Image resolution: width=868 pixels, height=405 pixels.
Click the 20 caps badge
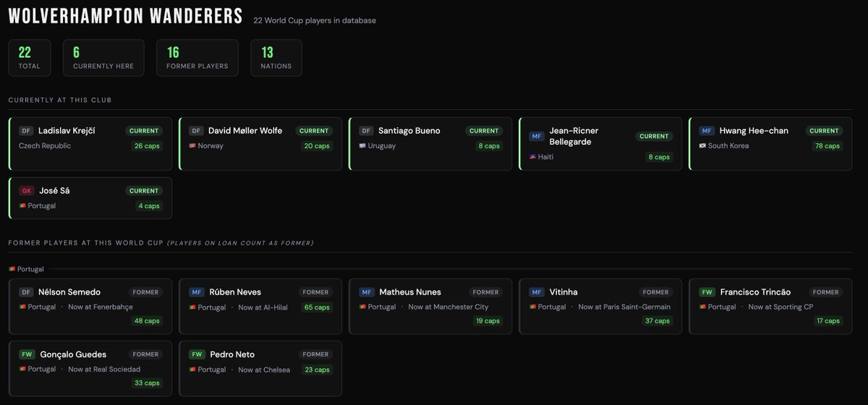(317, 145)
